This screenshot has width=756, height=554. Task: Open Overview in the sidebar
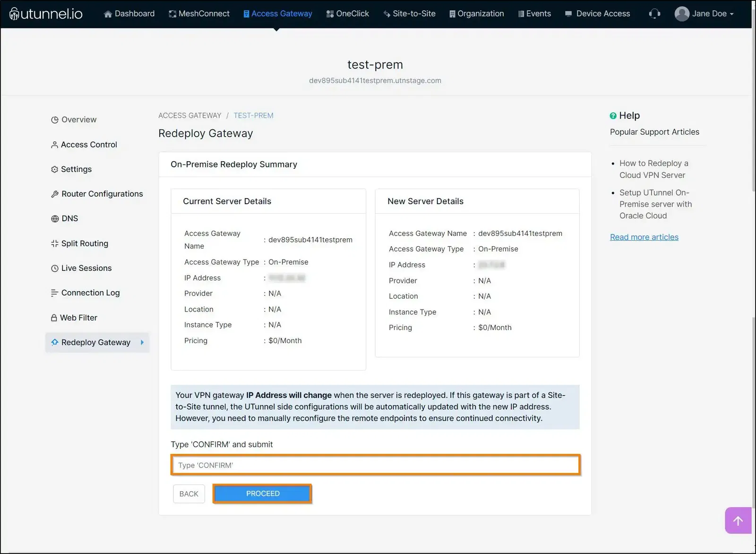click(74, 120)
